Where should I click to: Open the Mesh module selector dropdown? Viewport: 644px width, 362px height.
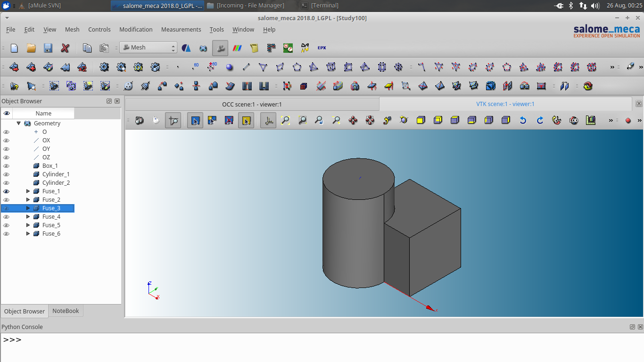point(174,47)
